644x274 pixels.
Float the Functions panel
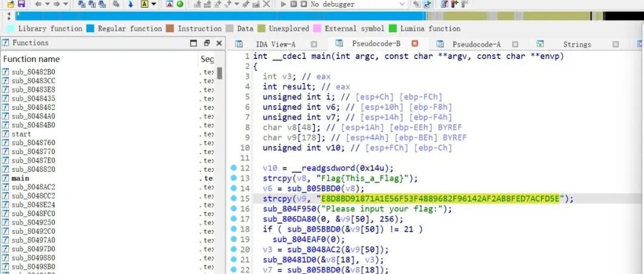[207, 43]
